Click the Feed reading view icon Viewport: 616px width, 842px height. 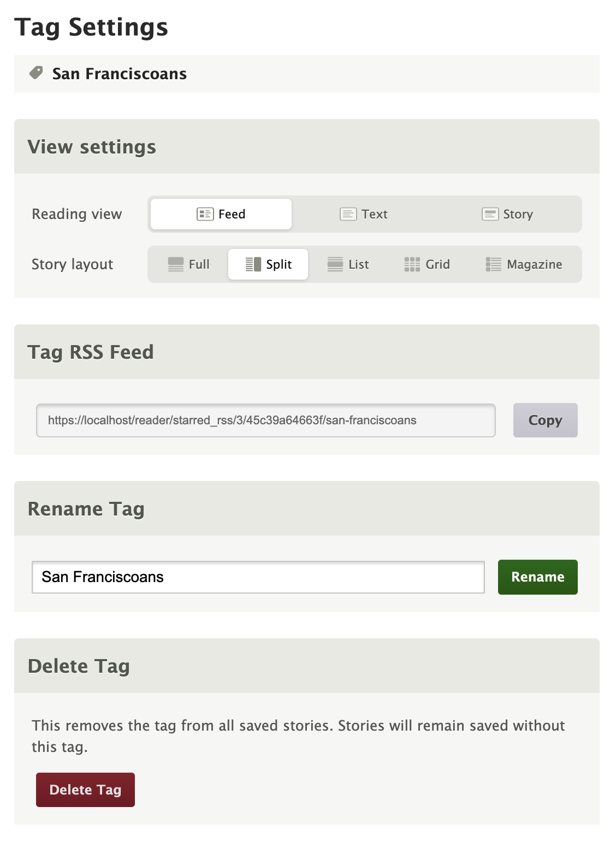pyautogui.click(x=205, y=214)
